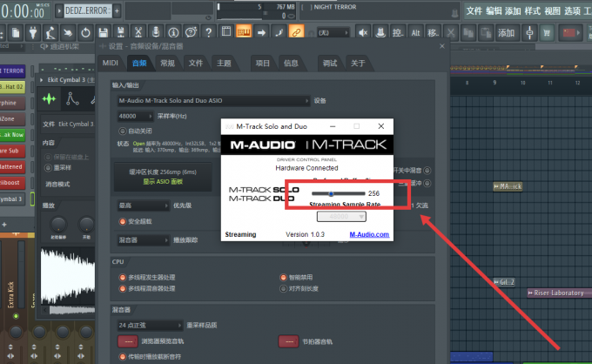Click the question mark help icon
The width and height of the screenshot is (592, 364).
click(x=208, y=32)
